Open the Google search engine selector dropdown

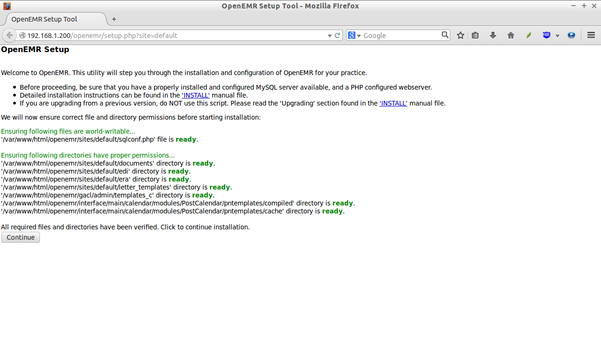tap(354, 35)
